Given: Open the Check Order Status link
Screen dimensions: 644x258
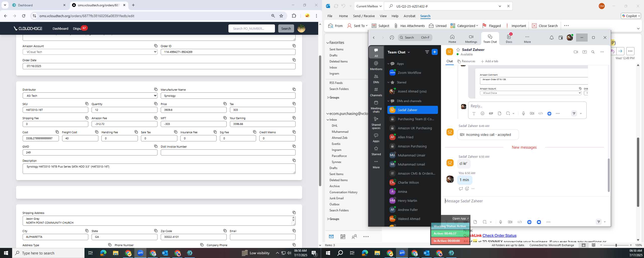Looking at the screenshot, I should click(x=499, y=235).
